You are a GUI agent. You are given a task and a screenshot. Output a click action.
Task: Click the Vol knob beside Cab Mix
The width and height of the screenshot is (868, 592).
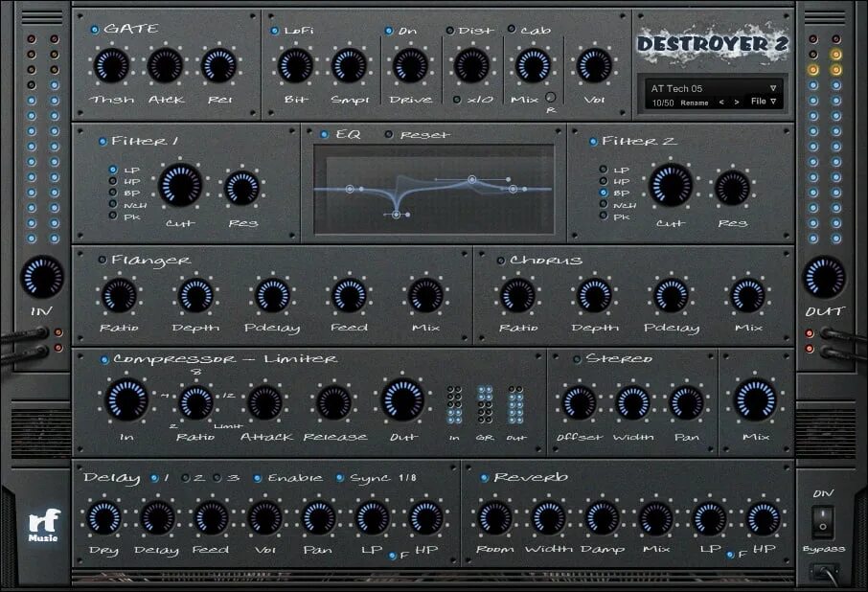[594, 65]
